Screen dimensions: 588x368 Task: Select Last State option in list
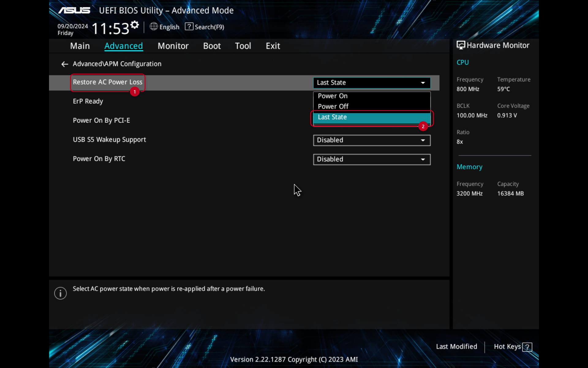tap(372, 117)
